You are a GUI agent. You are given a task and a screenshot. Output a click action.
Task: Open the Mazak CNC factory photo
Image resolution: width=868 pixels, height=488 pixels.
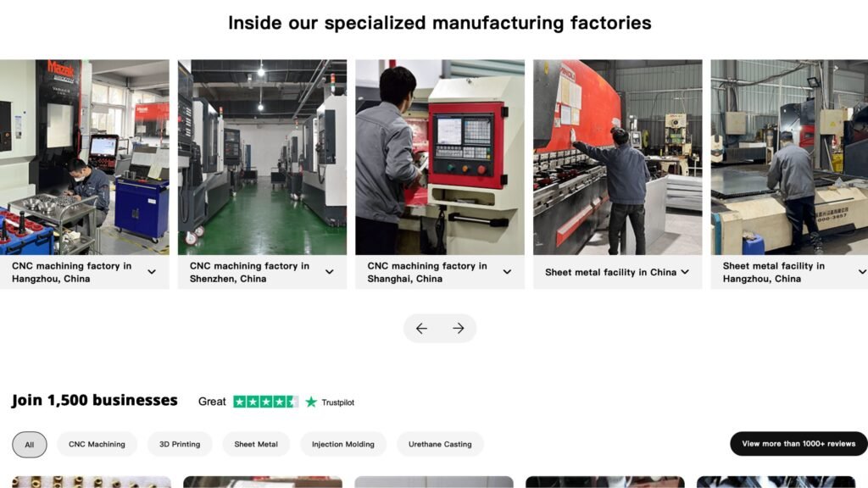85,157
